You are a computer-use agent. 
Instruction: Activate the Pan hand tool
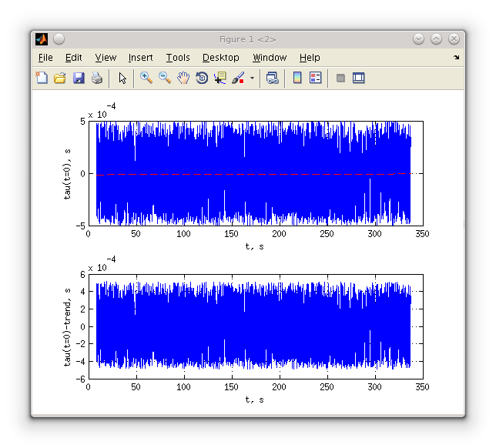tap(183, 78)
